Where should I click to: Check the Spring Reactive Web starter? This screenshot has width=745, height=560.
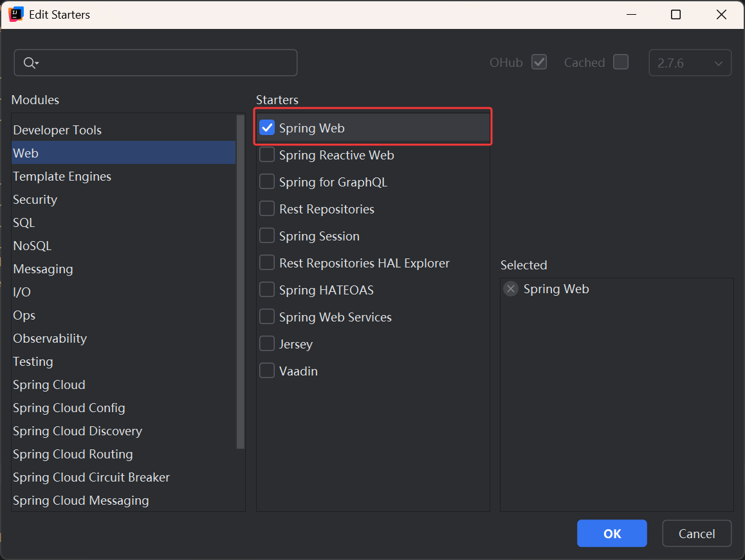point(267,155)
